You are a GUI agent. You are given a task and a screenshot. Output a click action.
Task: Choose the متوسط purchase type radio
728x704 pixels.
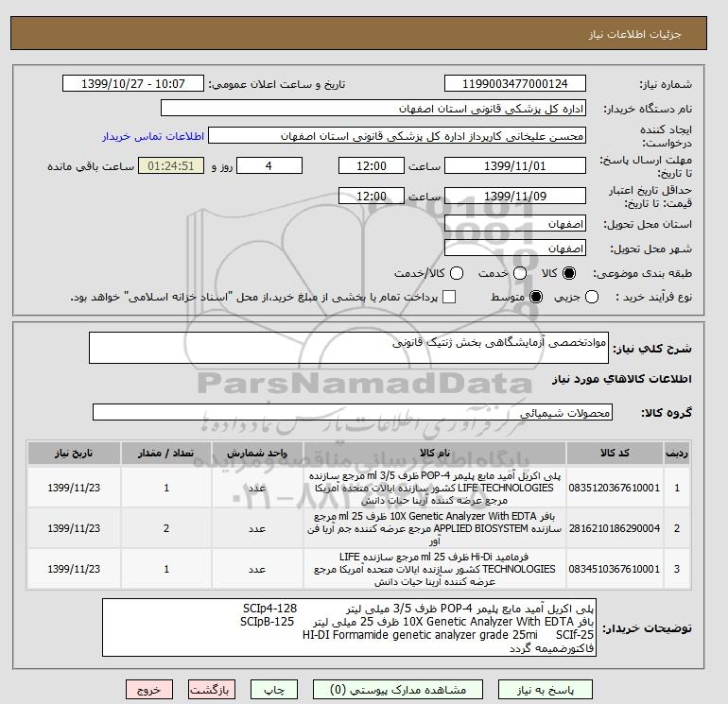[536, 297]
